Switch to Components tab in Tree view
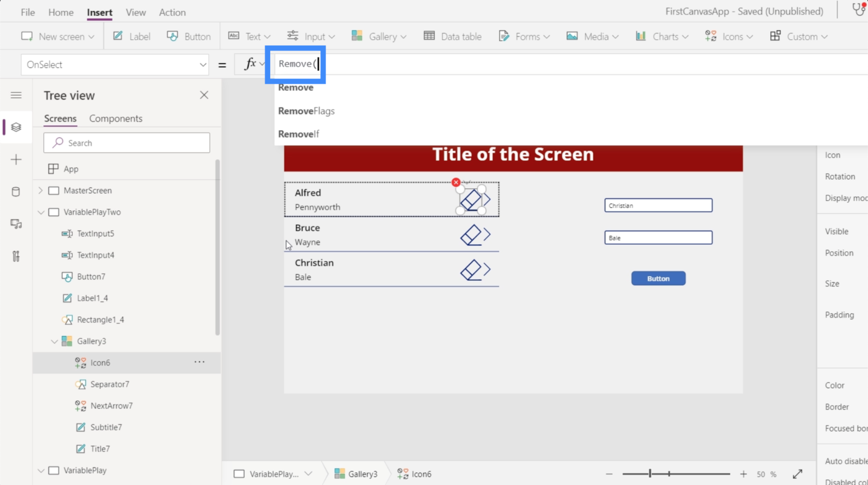 [x=116, y=118]
